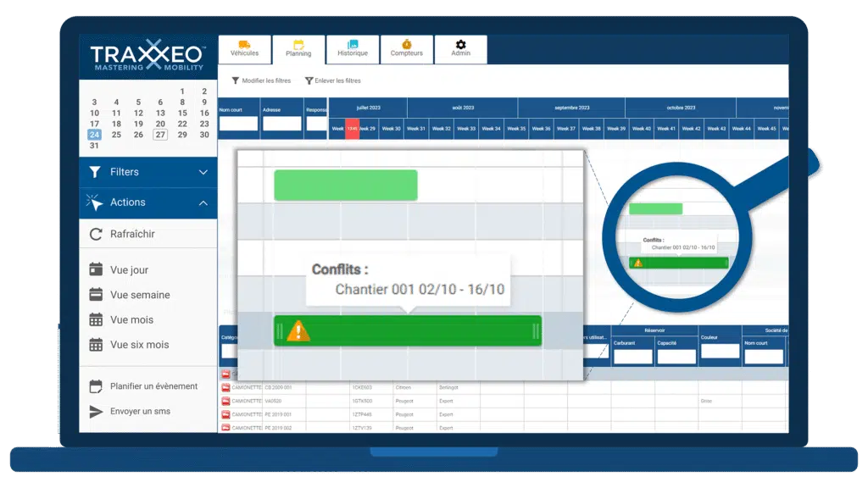
Task: Click the Actions cursor icon in sidebar
Action: pyautogui.click(x=94, y=202)
